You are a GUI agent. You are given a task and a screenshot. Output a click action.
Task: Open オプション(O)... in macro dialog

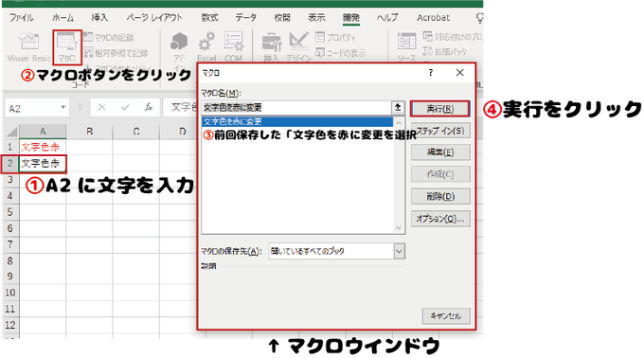tap(440, 219)
